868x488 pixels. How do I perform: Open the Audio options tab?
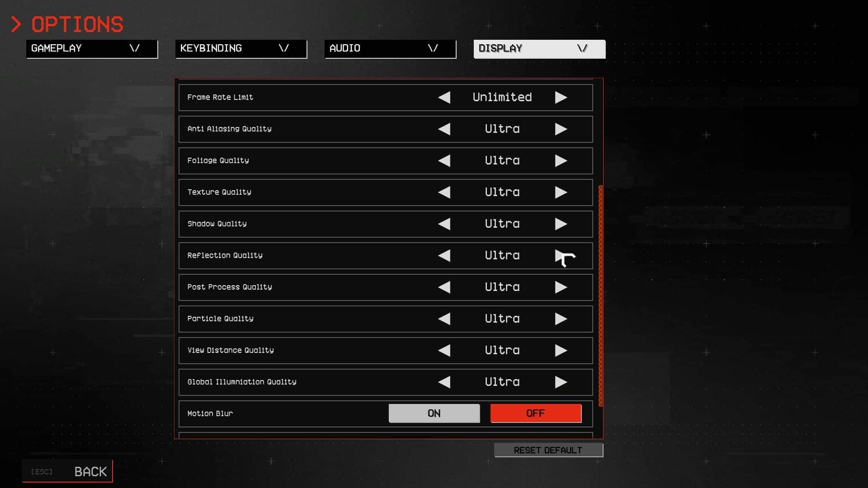coord(390,49)
